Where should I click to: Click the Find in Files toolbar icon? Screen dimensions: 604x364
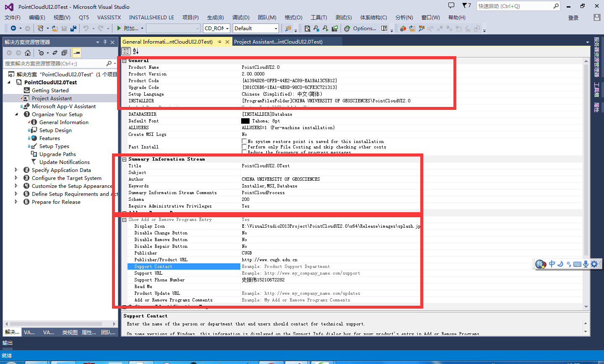coord(288,29)
